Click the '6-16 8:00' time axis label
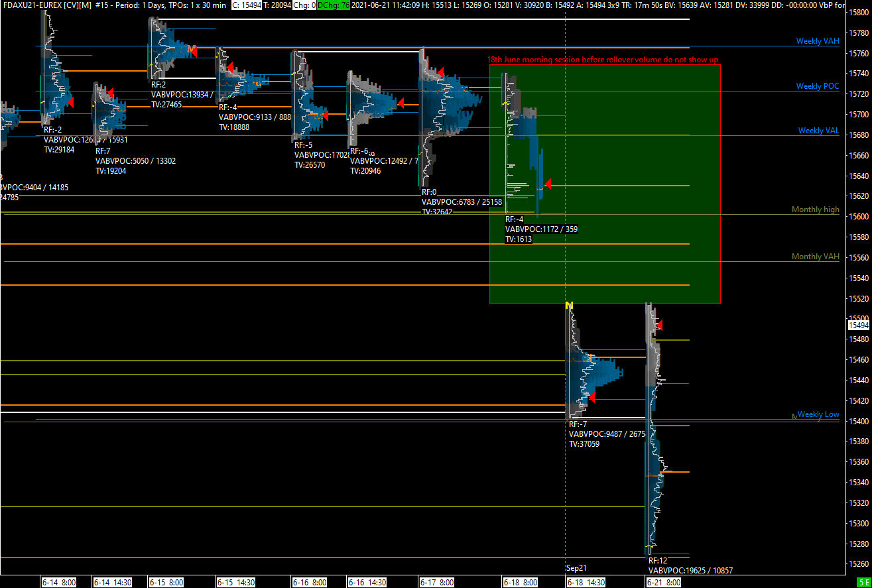 click(x=309, y=582)
